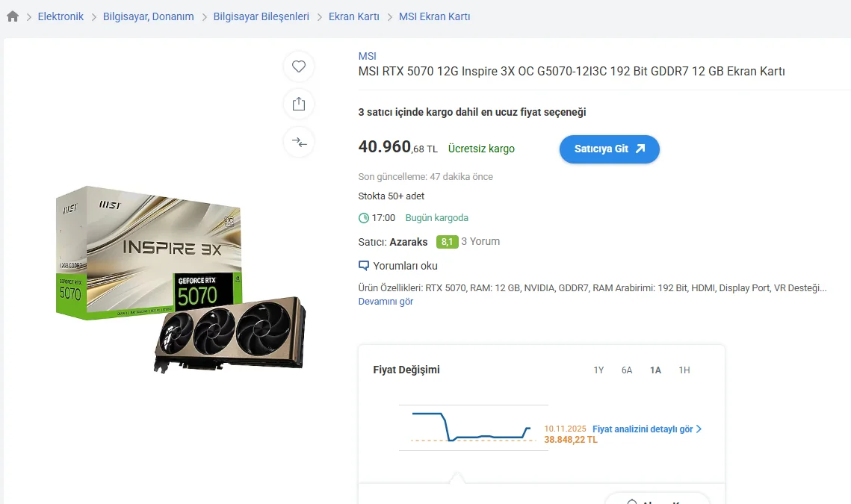Click the share icon button

[x=299, y=104]
